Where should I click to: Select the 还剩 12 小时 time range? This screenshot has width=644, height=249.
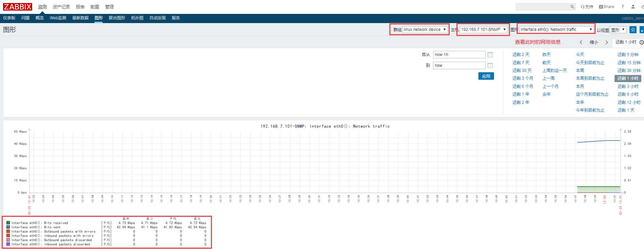[x=629, y=102]
